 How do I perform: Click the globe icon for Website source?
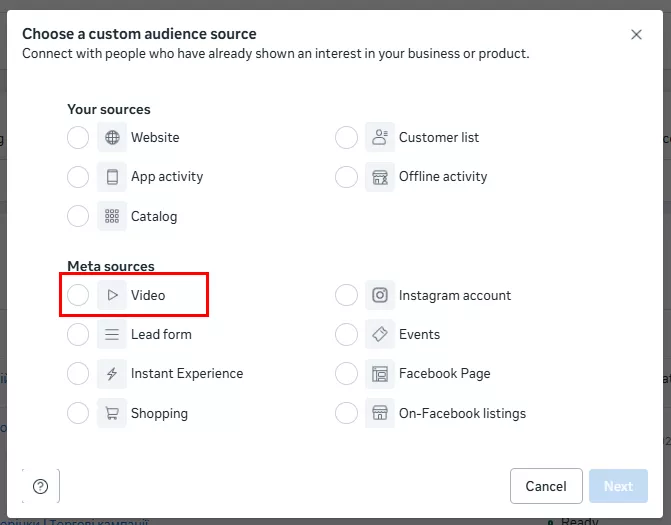tap(112, 138)
